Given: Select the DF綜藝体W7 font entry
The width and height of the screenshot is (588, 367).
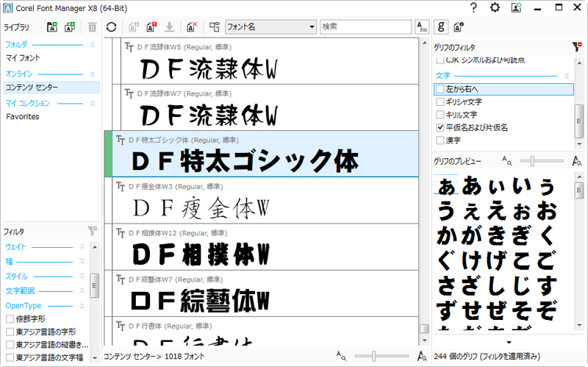Looking at the screenshot, I should pyautogui.click(x=265, y=294).
